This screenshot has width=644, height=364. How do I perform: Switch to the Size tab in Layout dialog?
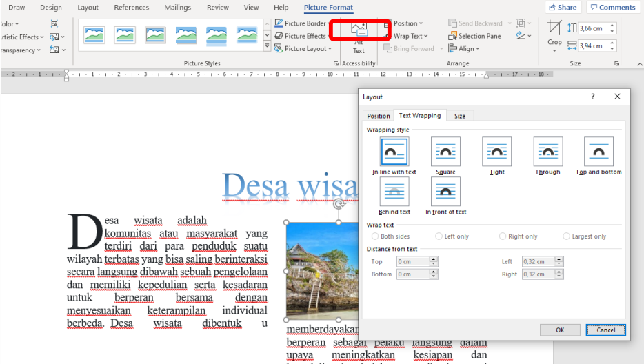pos(459,116)
